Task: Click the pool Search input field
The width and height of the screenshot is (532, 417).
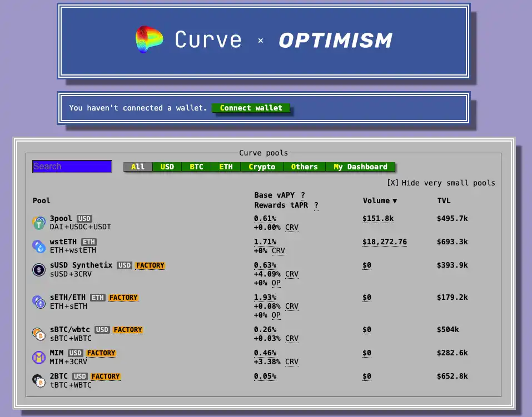Action: click(72, 167)
